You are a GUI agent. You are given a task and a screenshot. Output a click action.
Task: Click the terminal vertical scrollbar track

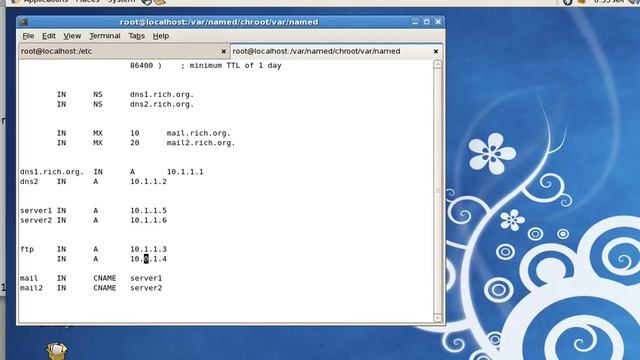(438, 191)
